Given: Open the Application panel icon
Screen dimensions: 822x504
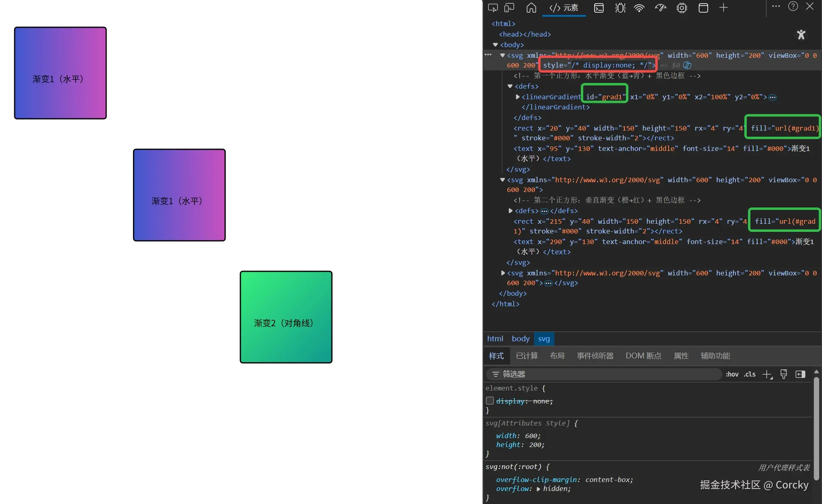Looking at the screenshot, I should click(x=703, y=8).
